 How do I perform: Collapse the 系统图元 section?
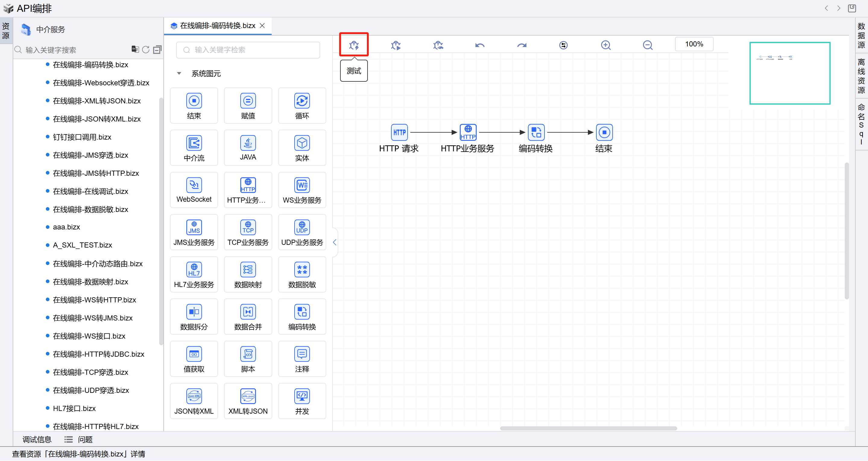tap(179, 74)
